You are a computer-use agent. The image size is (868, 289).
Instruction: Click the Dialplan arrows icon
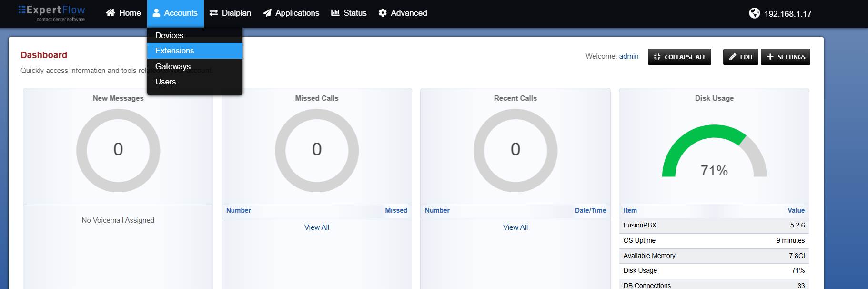click(213, 13)
